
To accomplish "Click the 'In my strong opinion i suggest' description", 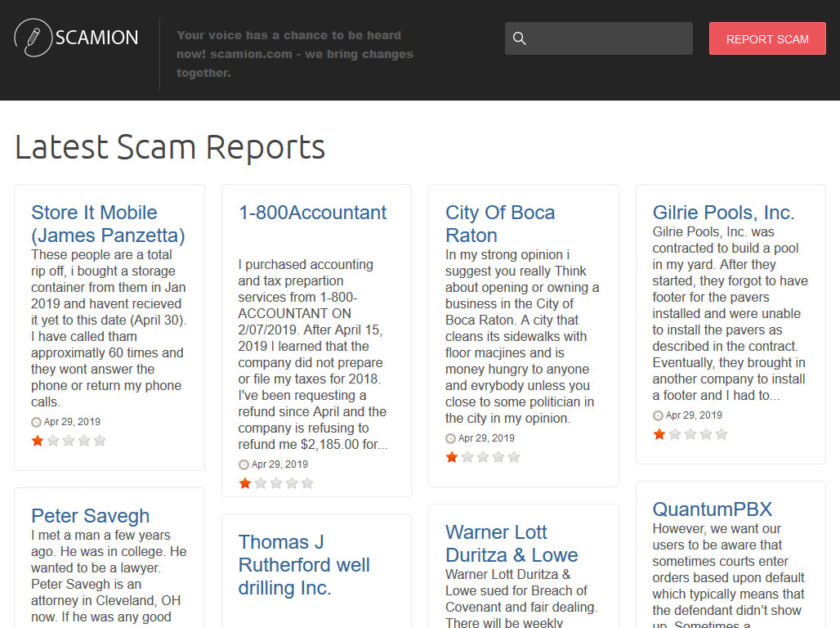I will [x=522, y=336].
